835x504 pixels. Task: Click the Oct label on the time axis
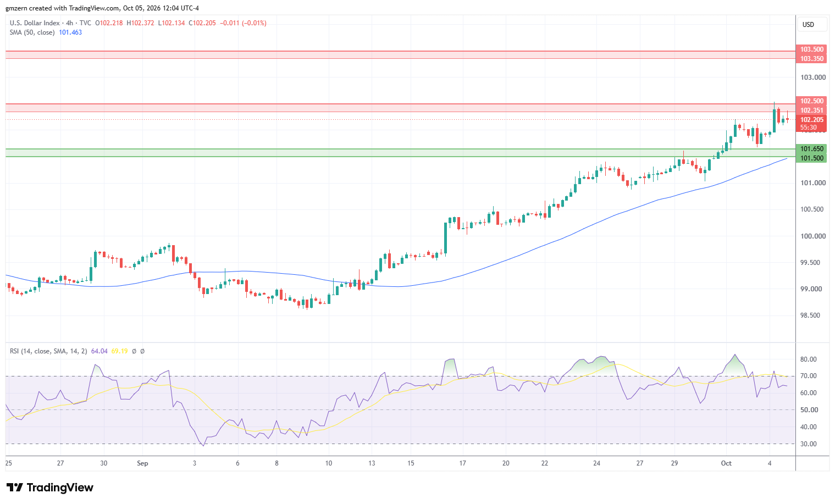pyautogui.click(x=726, y=463)
